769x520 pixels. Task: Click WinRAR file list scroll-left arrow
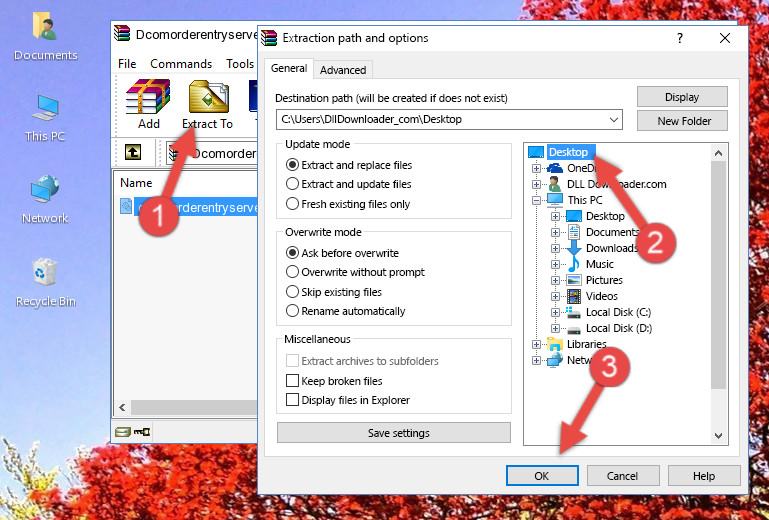click(x=122, y=407)
